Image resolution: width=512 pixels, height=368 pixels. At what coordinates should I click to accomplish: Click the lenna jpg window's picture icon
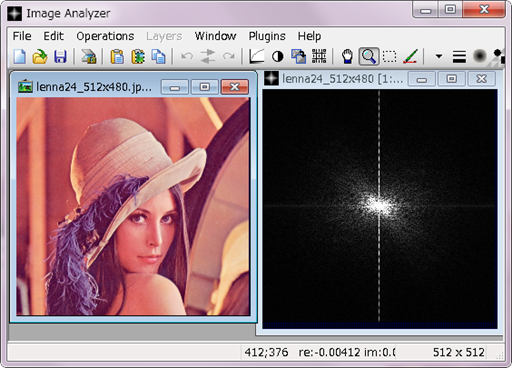coord(25,87)
